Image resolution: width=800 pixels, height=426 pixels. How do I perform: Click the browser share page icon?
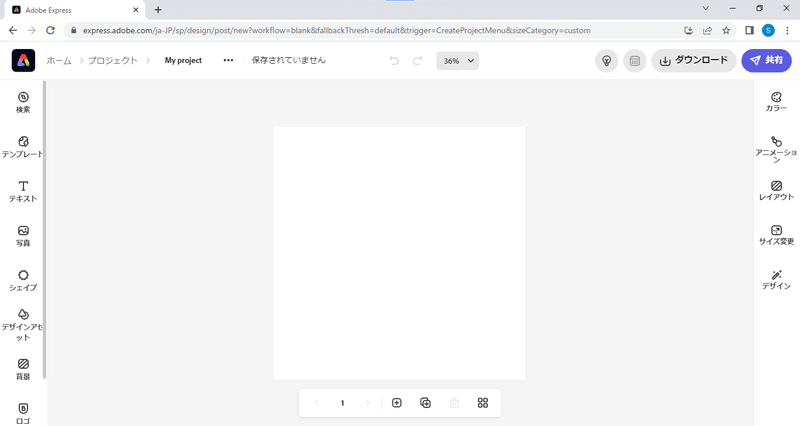[x=707, y=31]
